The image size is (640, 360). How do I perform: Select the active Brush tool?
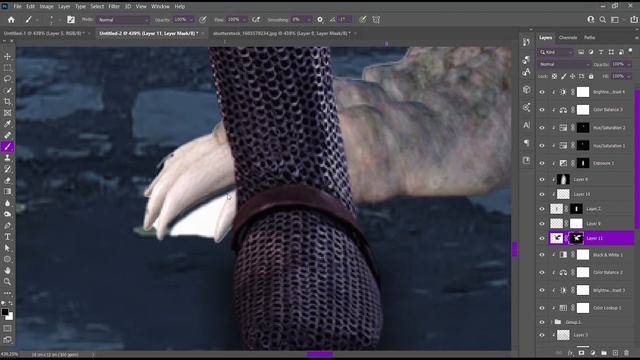coord(7,147)
